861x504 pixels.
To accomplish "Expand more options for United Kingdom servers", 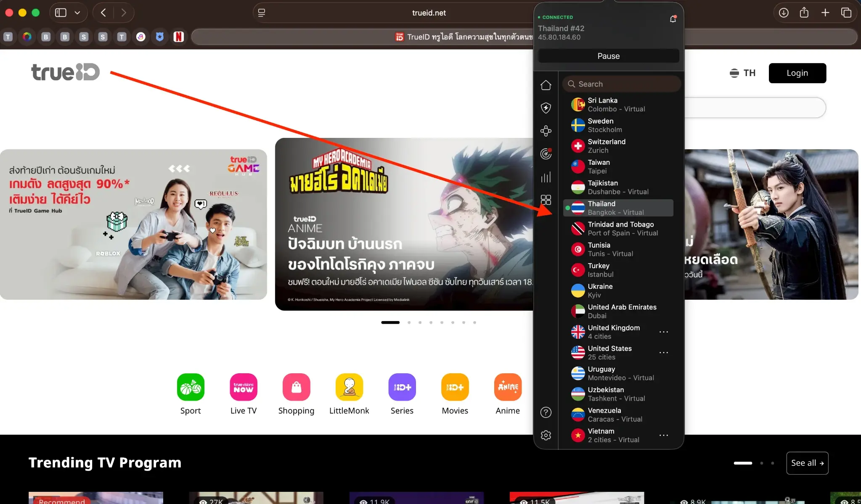I will 663,332.
